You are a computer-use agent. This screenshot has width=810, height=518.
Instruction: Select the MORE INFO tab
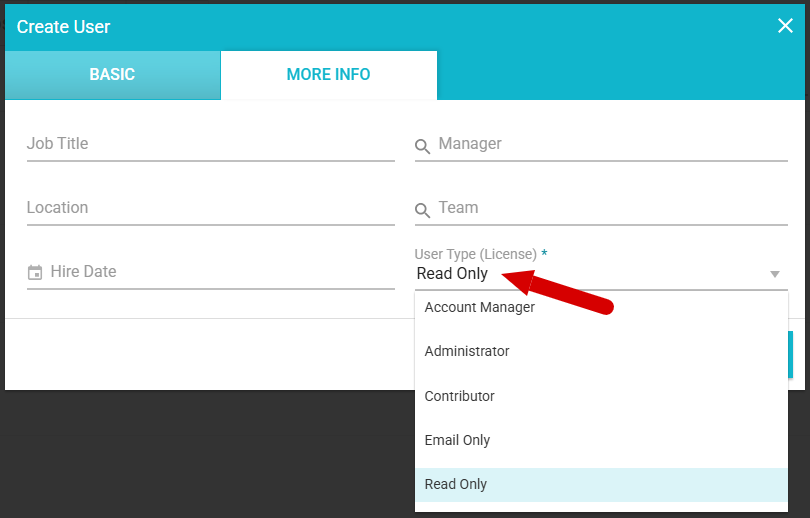pos(328,75)
